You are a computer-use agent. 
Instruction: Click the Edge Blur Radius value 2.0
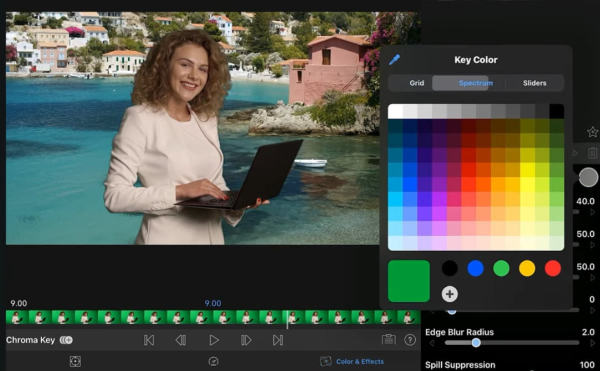588,332
